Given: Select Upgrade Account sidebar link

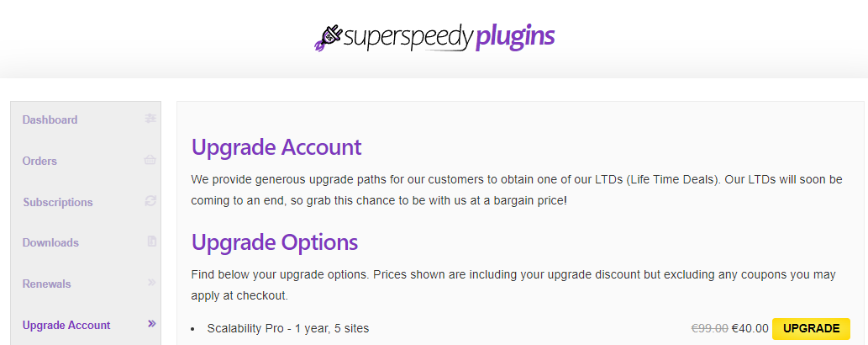Looking at the screenshot, I should point(66,325).
